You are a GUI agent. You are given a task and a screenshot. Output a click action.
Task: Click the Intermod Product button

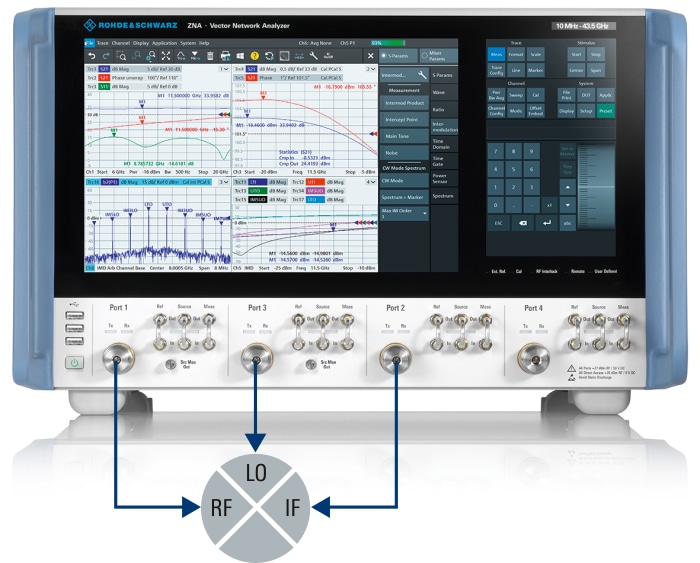click(404, 103)
